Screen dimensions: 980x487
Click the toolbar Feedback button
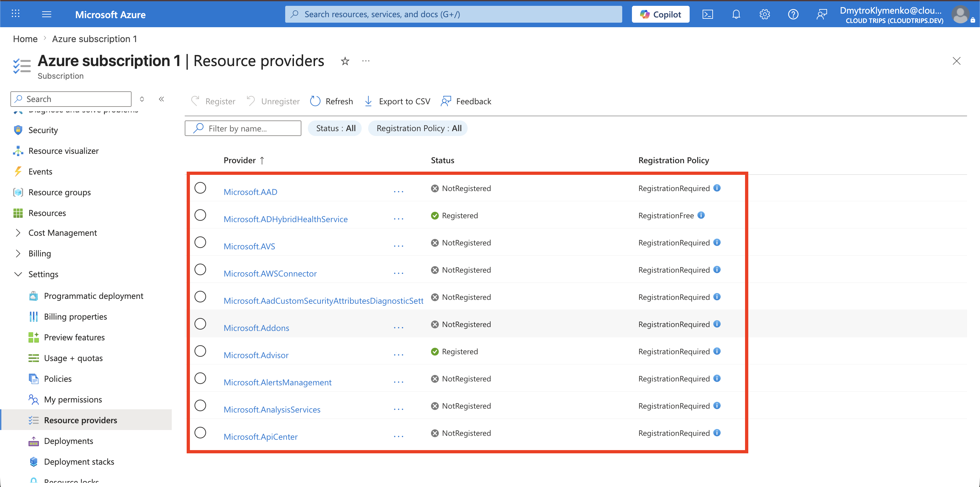(466, 101)
